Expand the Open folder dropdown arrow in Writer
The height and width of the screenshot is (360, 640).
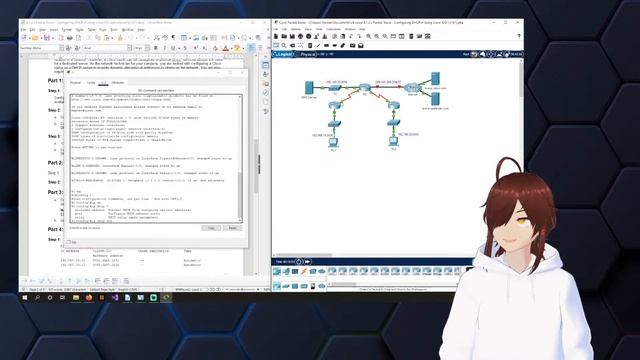(41, 38)
